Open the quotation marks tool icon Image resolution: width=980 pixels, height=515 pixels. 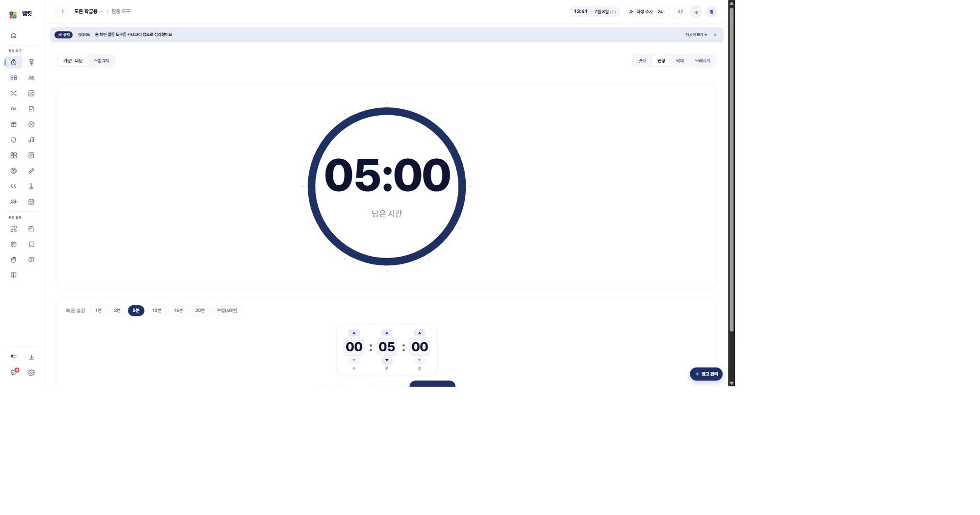tap(14, 186)
